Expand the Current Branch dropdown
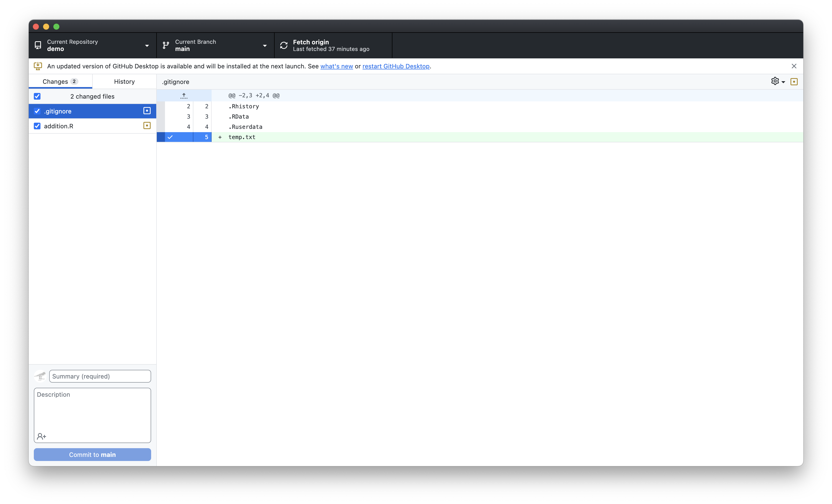Viewport: 832px width, 504px height. coord(215,45)
